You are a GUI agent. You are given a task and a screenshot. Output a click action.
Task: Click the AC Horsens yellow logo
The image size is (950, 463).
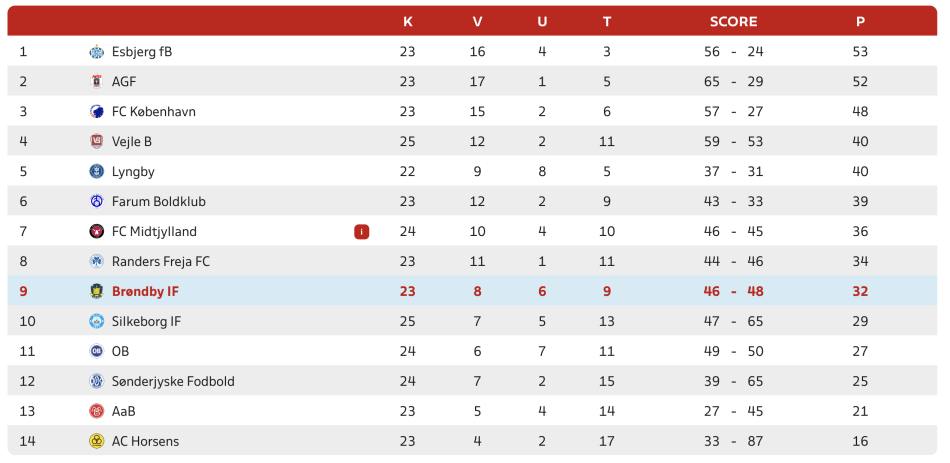click(96, 441)
